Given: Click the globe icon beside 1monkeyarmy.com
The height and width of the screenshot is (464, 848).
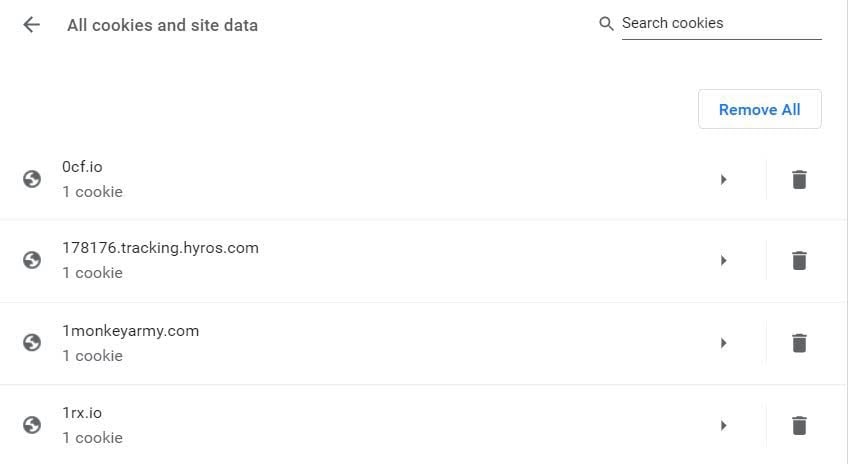Looking at the screenshot, I should point(32,342).
